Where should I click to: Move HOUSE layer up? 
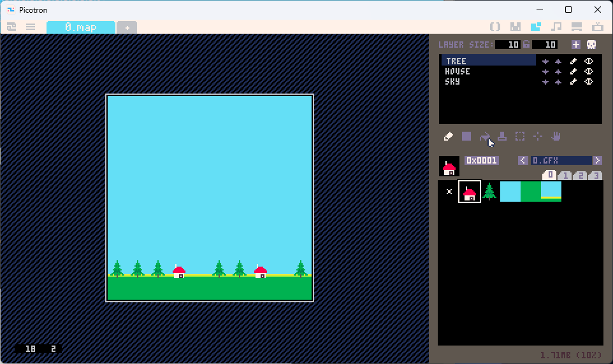pos(558,72)
